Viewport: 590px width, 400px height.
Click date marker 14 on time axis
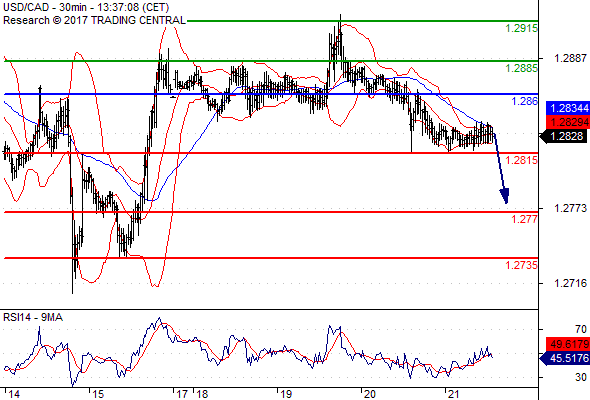pos(14,394)
